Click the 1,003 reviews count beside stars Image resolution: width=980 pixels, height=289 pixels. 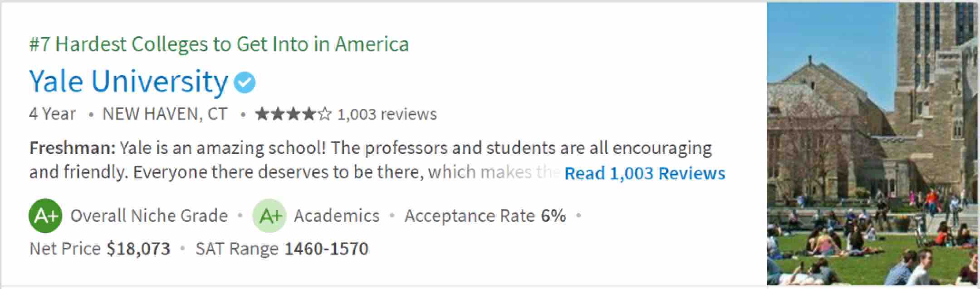point(387,114)
